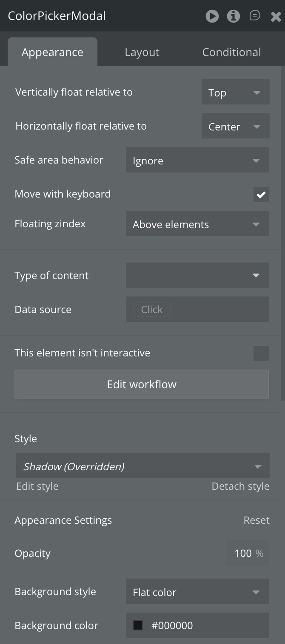Toggle the Move with keyboard checkbox

pyautogui.click(x=261, y=195)
